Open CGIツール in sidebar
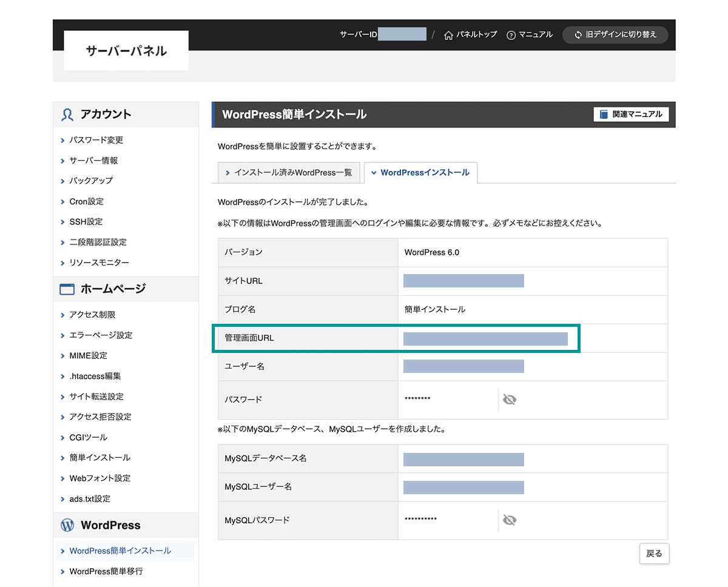Viewport: 728px width, 587px height. click(x=89, y=437)
